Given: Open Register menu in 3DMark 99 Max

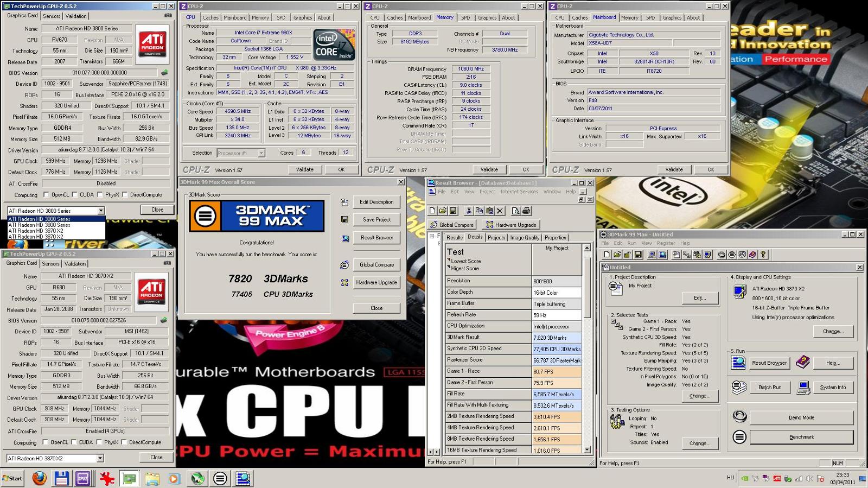Looking at the screenshot, I should pyautogui.click(x=666, y=243).
